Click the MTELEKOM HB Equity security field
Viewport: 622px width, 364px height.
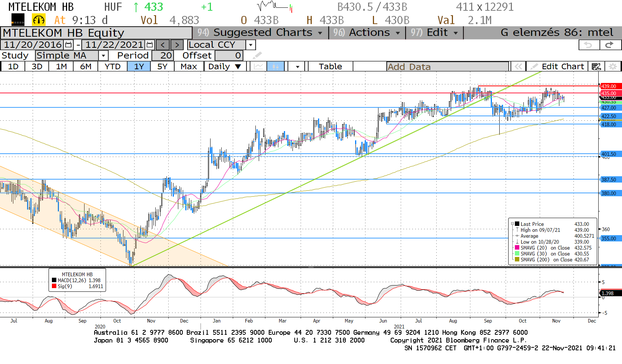(x=96, y=33)
